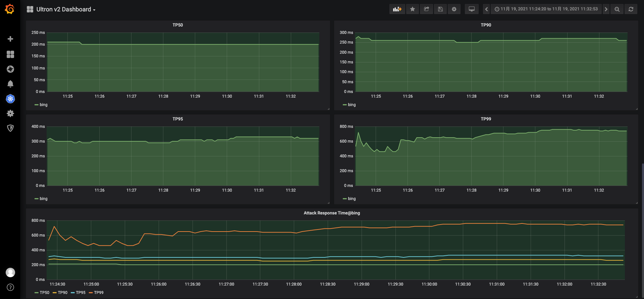Refresh the dashboard

point(631,9)
